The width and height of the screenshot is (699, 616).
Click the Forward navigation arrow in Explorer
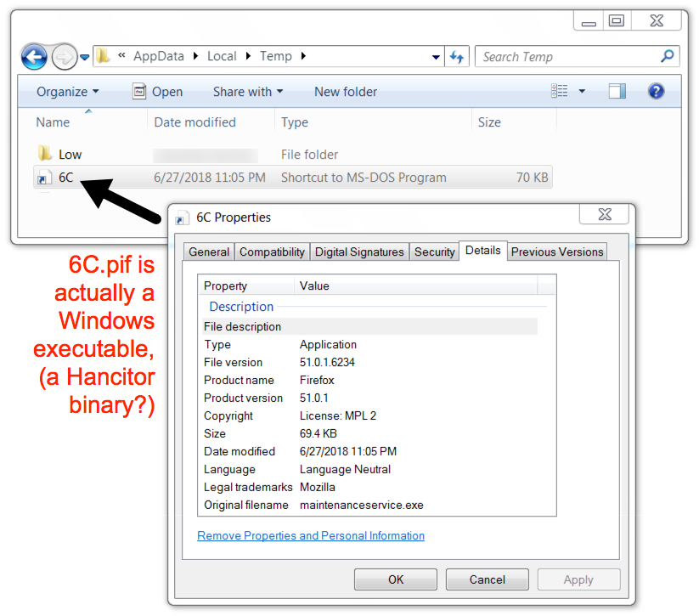[65, 57]
